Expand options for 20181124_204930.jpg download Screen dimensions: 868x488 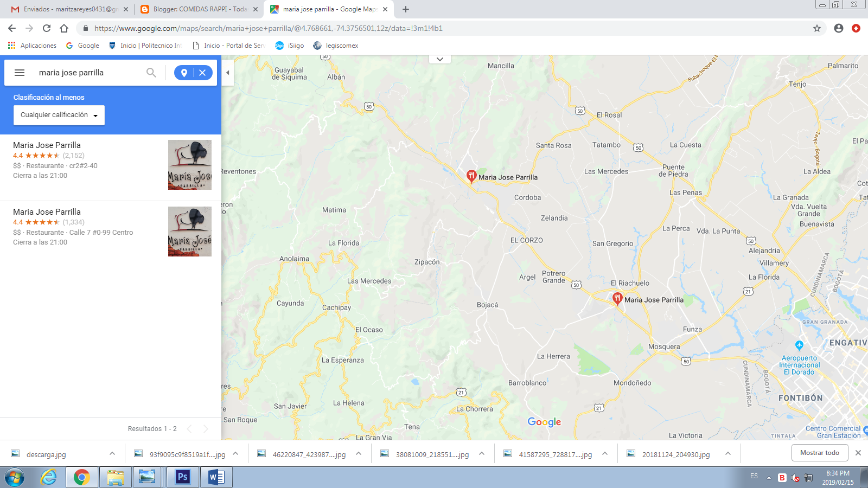pyautogui.click(x=728, y=454)
